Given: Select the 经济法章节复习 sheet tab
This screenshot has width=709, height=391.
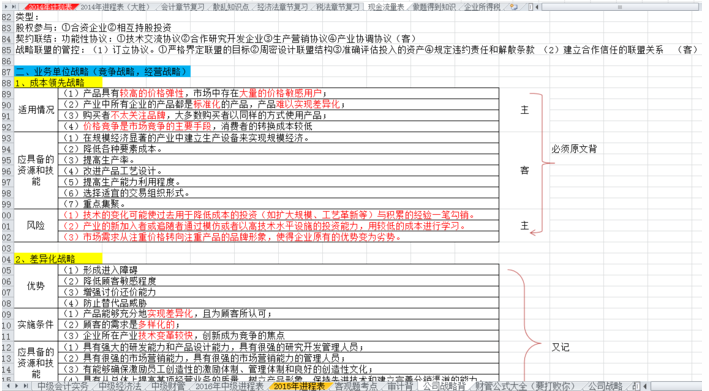Looking at the screenshot, I should [282, 7].
